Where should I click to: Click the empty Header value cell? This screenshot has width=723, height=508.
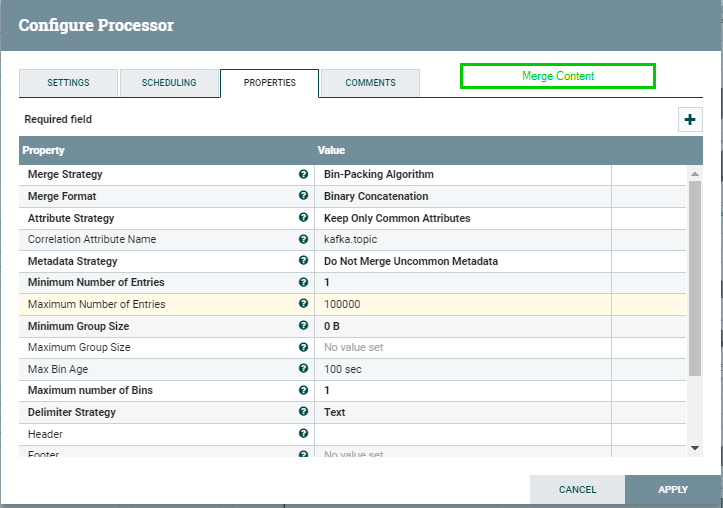click(462, 434)
